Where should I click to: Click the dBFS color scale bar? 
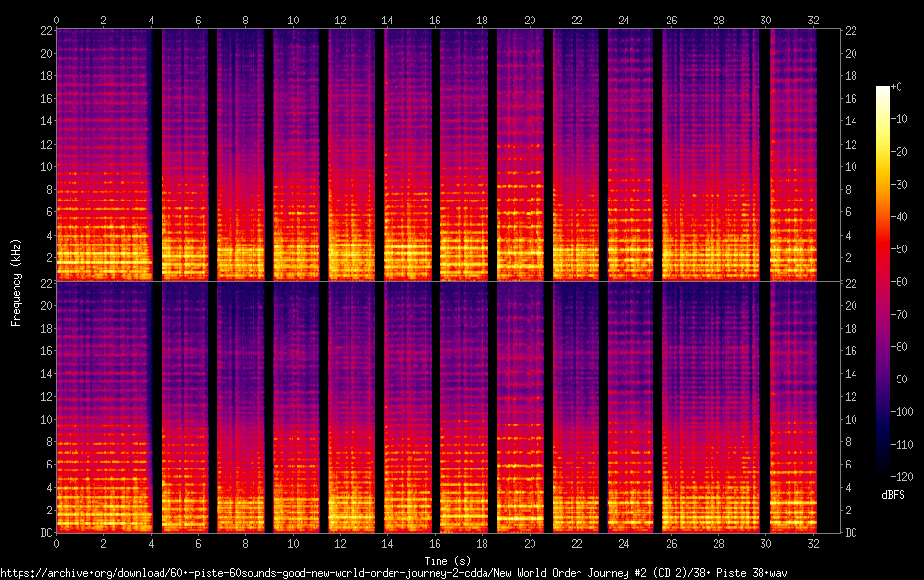pyautogui.click(x=882, y=281)
